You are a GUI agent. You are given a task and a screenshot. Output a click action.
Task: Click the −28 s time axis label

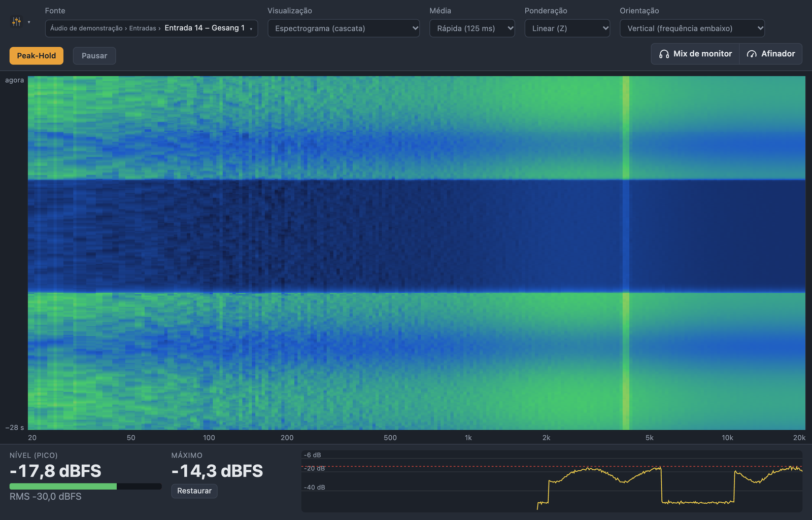(15, 428)
